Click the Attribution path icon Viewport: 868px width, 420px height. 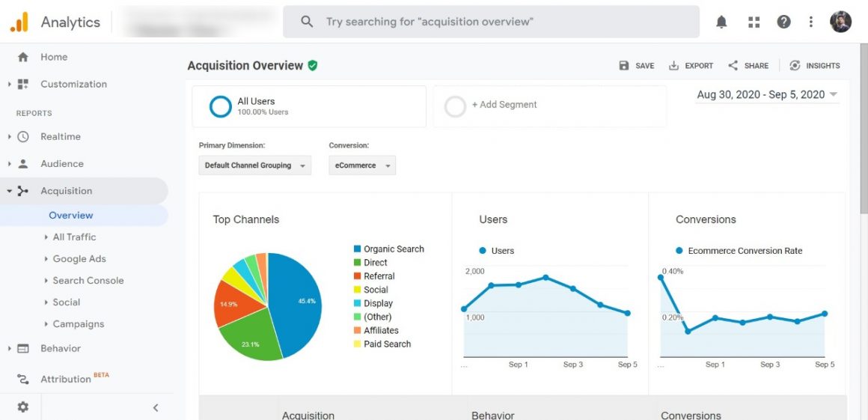coord(22,379)
